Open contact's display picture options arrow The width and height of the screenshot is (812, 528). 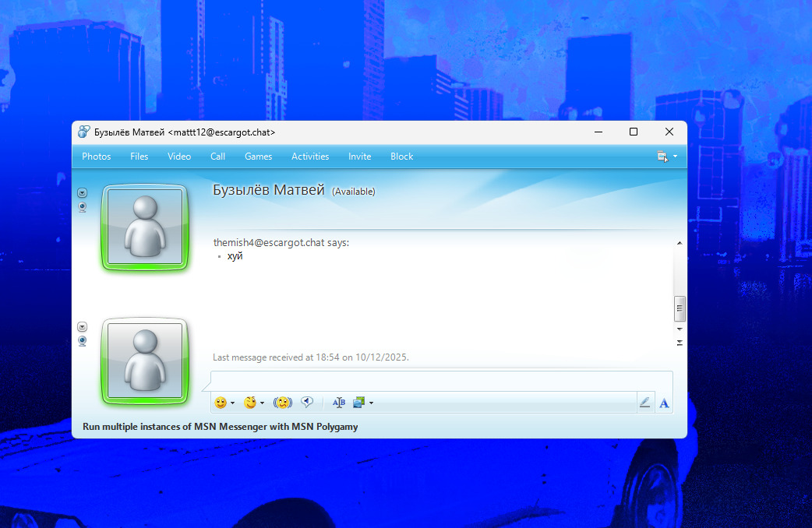(x=83, y=192)
